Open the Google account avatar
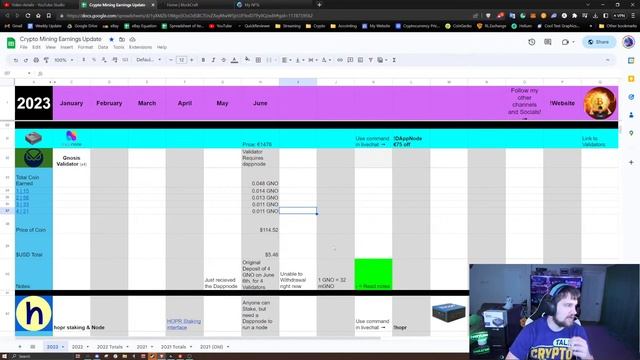Screen dimensions: 640x360 coord(628,42)
